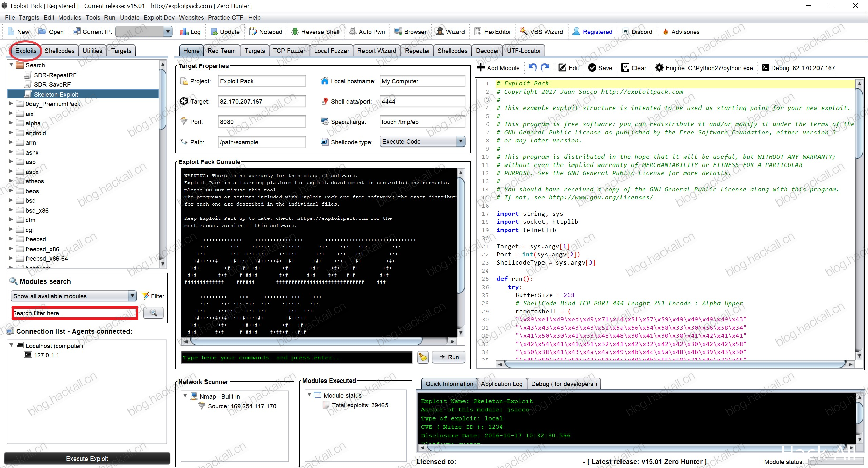Click the New toolbar icon
Image resolution: width=868 pixels, height=468 pixels.
(11, 32)
